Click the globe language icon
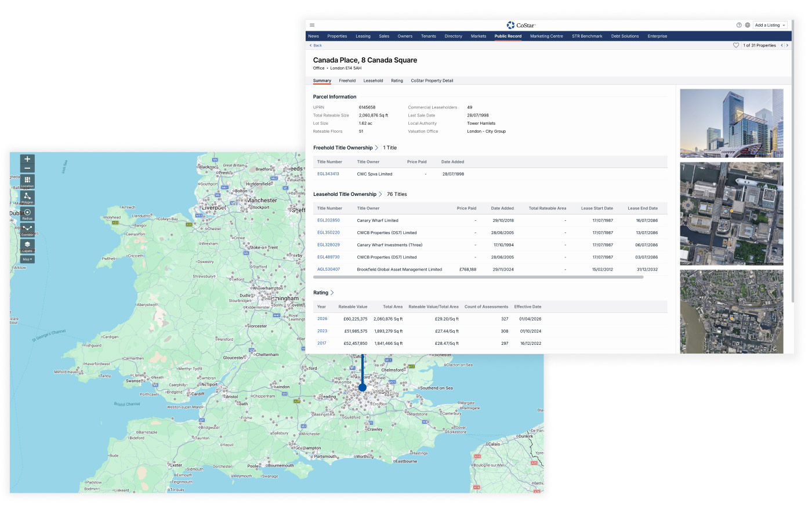Image resolution: width=812 pixels, height=506 pixels. pyautogui.click(x=748, y=26)
